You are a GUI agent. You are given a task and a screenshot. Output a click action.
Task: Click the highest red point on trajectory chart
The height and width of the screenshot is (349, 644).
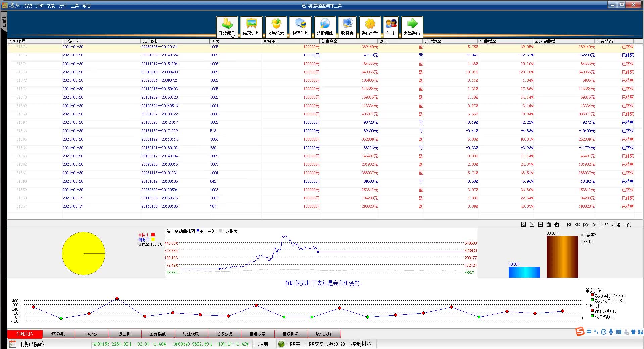click(x=117, y=298)
